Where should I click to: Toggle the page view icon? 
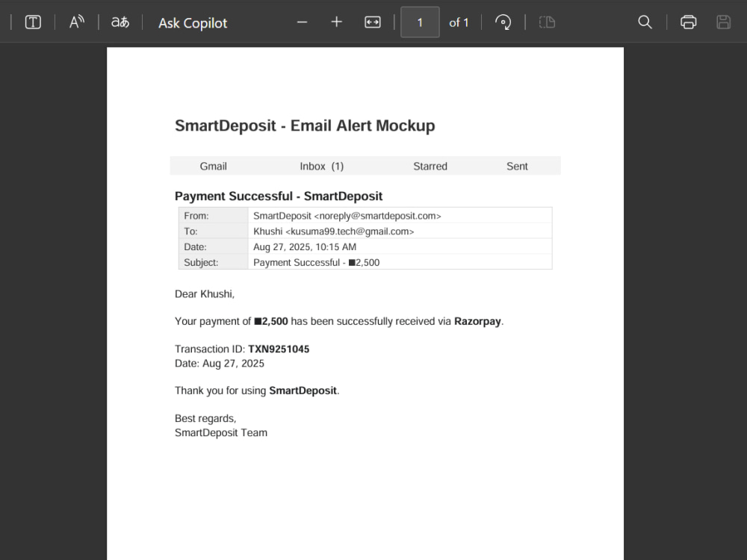click(x=547, y=22)
